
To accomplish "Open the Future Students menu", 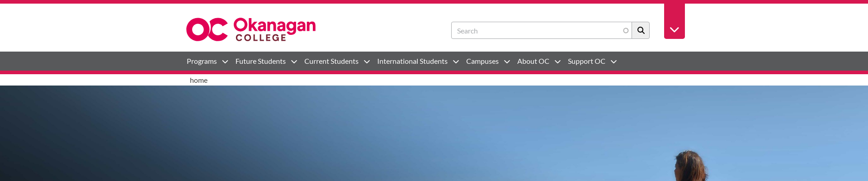I will (260, 62).
